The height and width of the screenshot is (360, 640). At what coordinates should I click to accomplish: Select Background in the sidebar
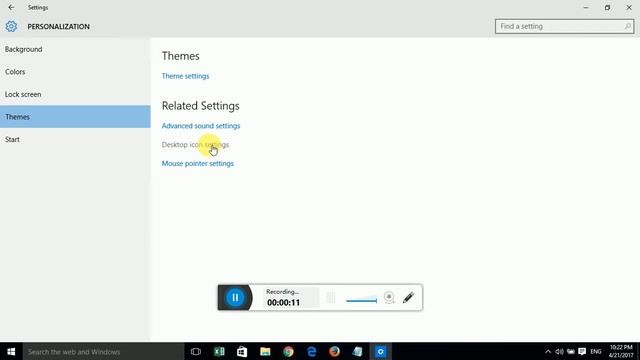click(x=75, y=49)
